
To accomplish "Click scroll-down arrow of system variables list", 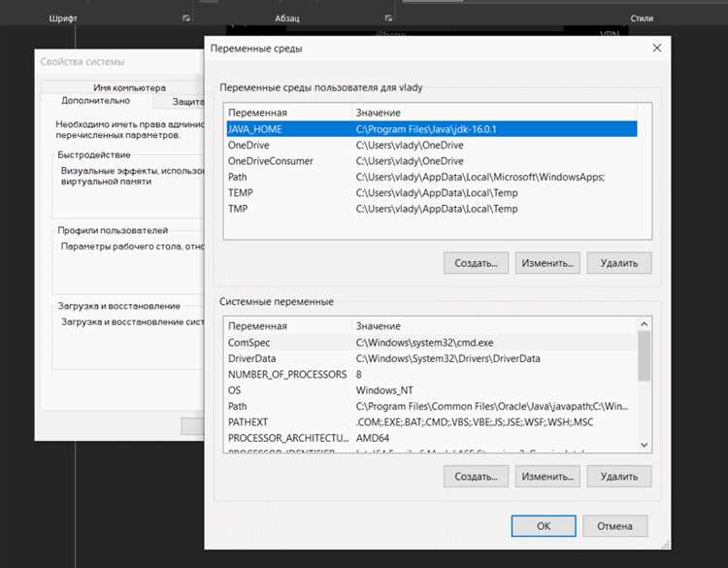I will (x=645, y=445).
